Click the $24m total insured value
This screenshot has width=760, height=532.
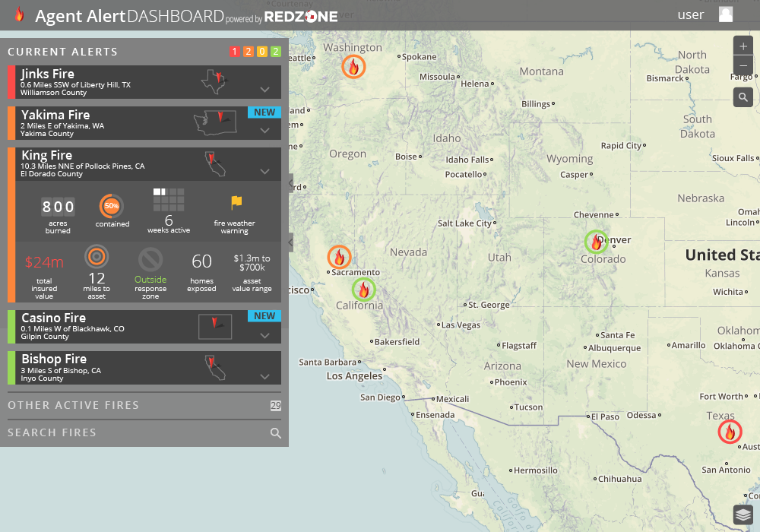point(44,262)
